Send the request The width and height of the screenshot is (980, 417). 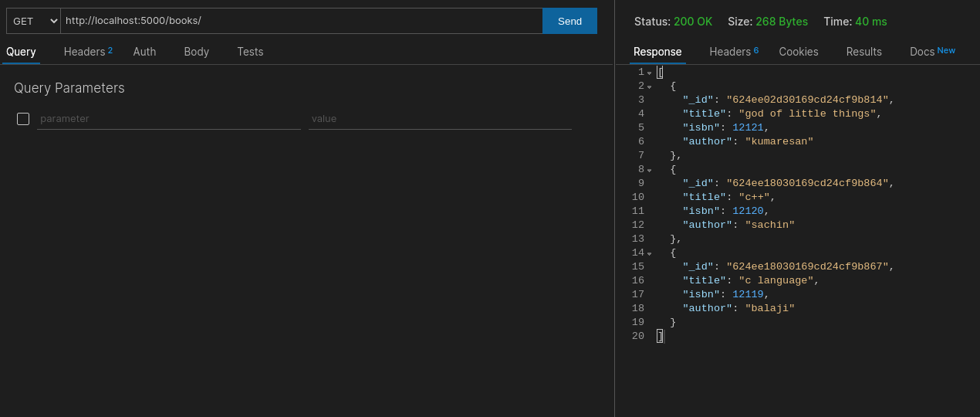[569, 21]
